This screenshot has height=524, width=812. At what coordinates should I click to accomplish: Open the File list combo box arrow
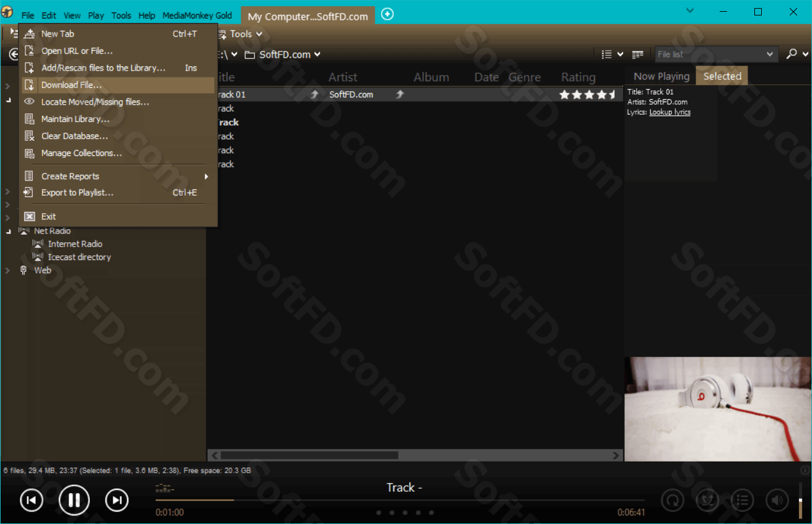(770, 55)
